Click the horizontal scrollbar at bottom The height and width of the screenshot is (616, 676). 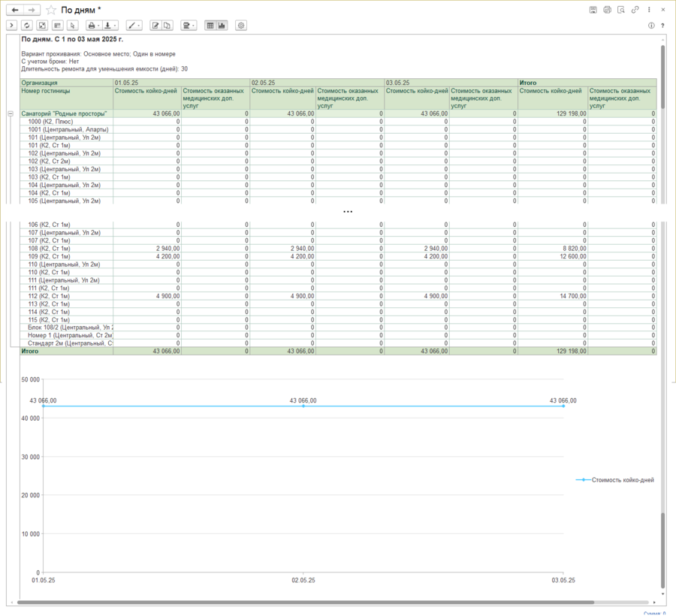pos(300,602)
